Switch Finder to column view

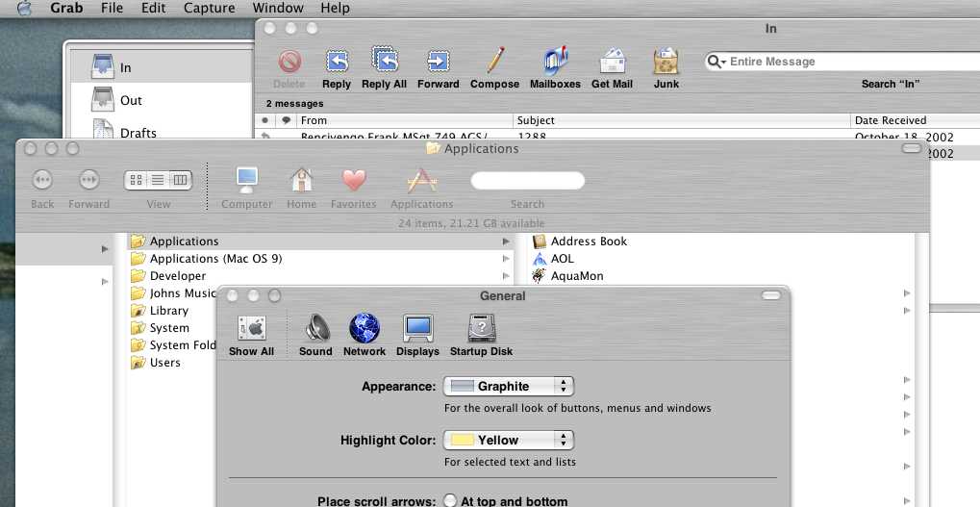click(x=180, y=180)
